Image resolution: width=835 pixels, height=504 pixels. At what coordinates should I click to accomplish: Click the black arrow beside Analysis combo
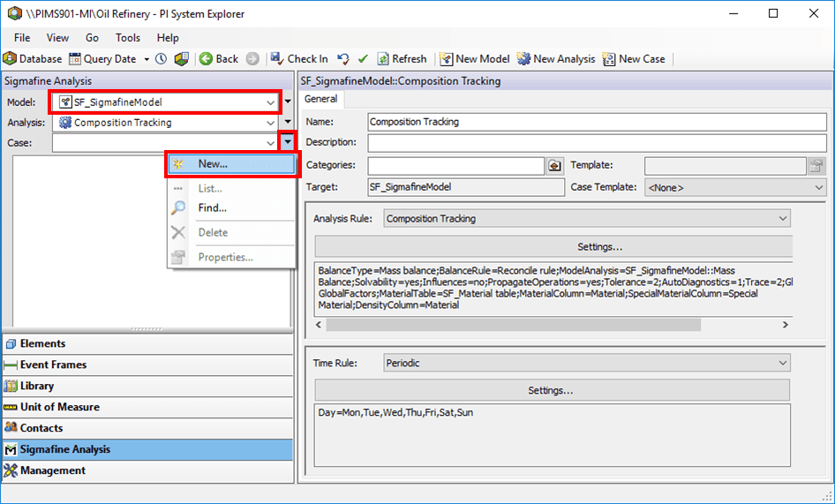pos(288,122)
